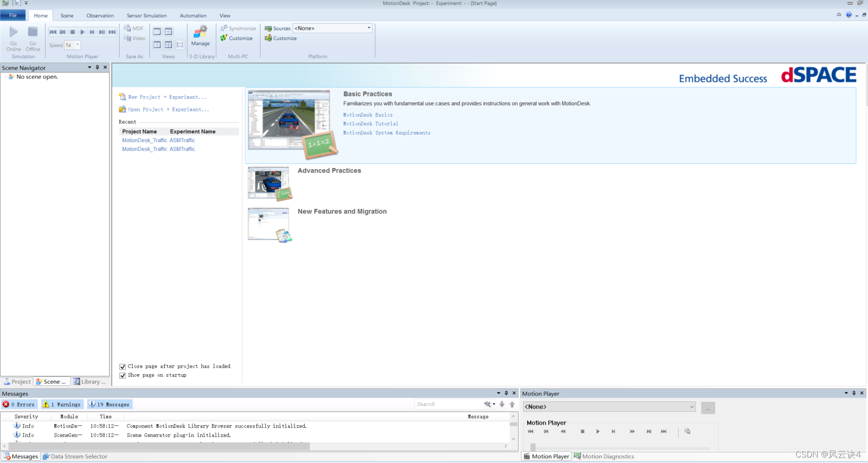868x463 pixels.
Task: Jump to start in ribbon Motion Player
Action: pyautogui.click(x=53, y=32)
